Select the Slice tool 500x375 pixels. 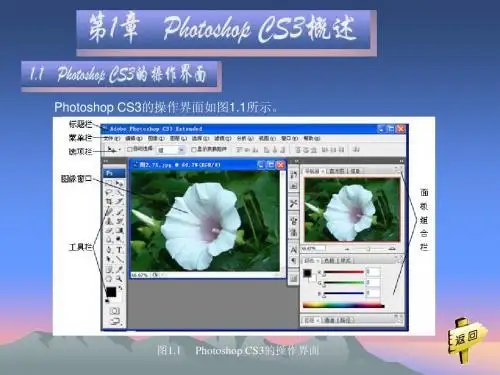click(119, 201)
